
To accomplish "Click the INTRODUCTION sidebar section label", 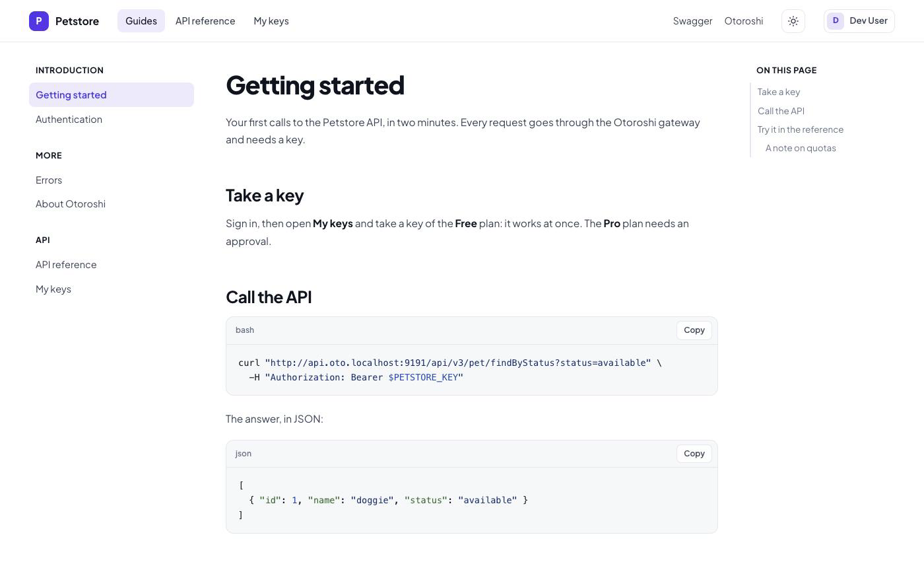I will pos(69,70).
